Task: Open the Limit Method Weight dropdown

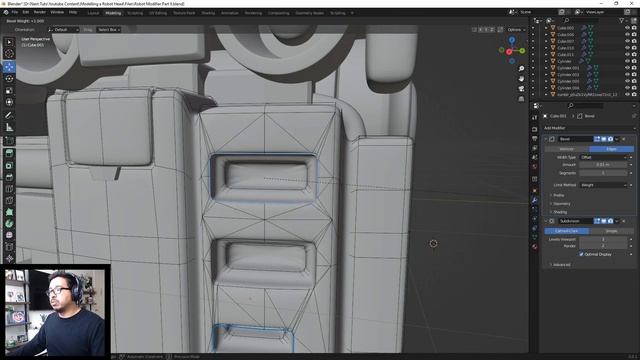Action: pyautogui.click(x=603, y=185)
